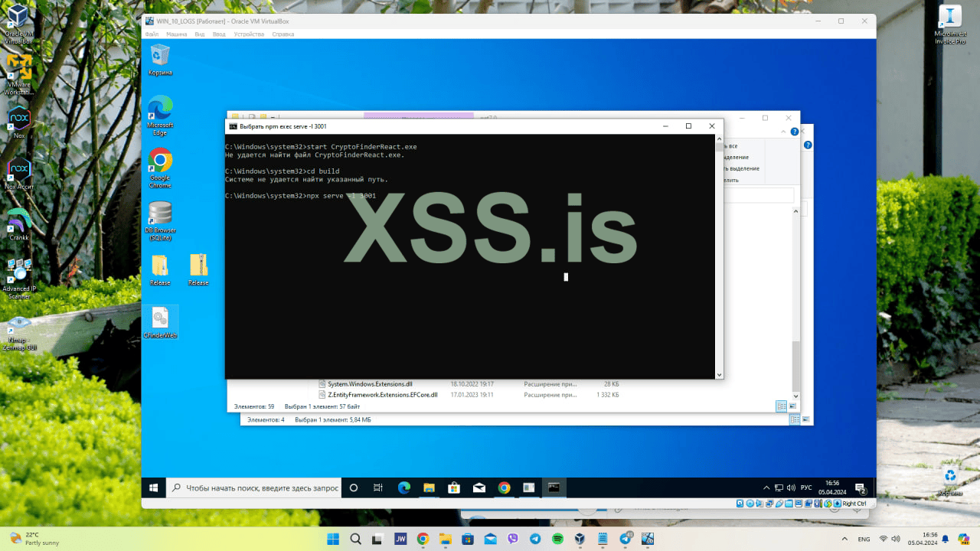
Task: Click the guest taskbar search box
Action: click(253, 487)
